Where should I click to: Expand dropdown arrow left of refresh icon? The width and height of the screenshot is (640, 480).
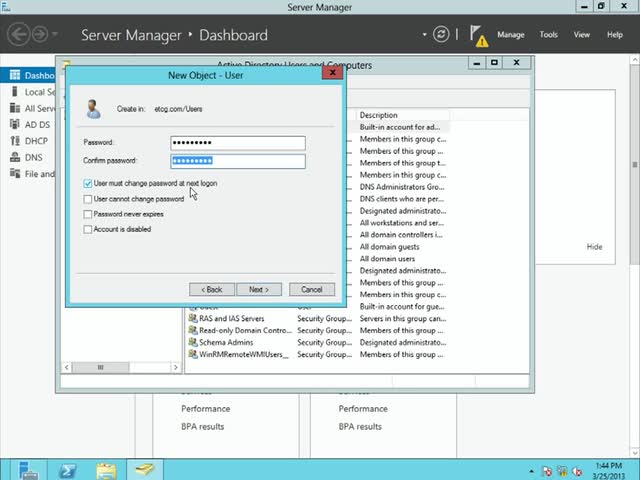pyautogui.click(x=424, y=34)
